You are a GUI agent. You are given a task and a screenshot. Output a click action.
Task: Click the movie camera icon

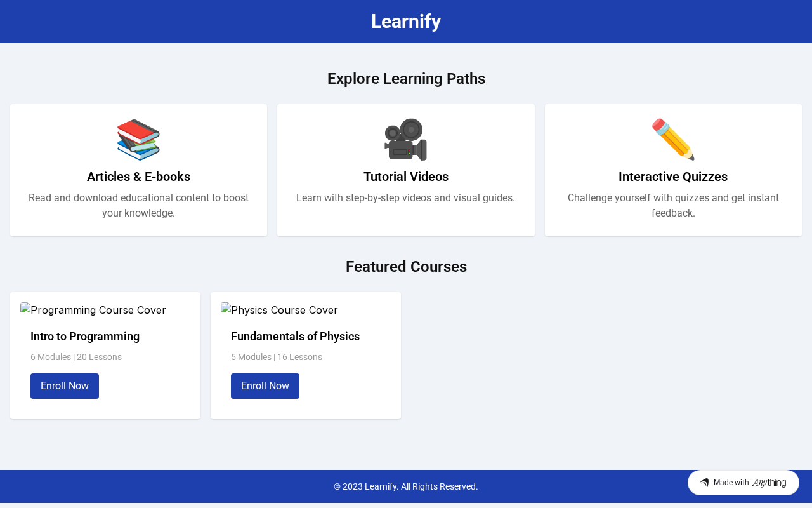[x=406, y=140]
